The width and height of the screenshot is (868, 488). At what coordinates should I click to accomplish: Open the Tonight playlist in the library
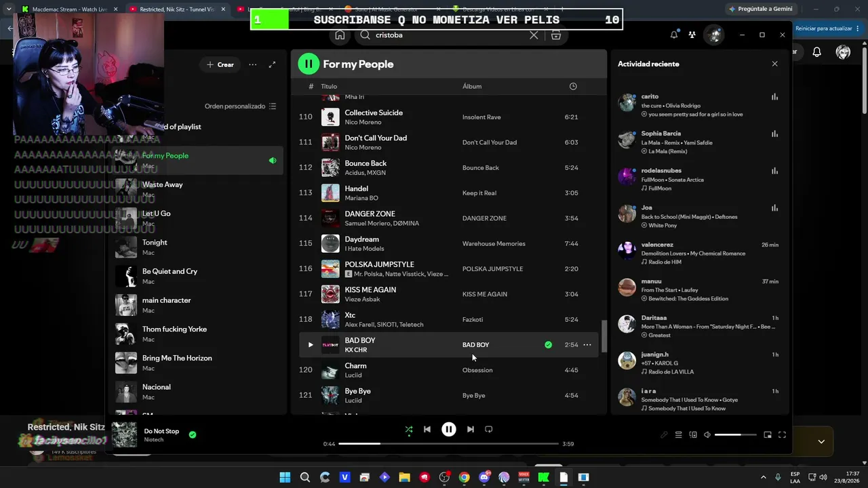pyautogui.click(x=197, y=247)
